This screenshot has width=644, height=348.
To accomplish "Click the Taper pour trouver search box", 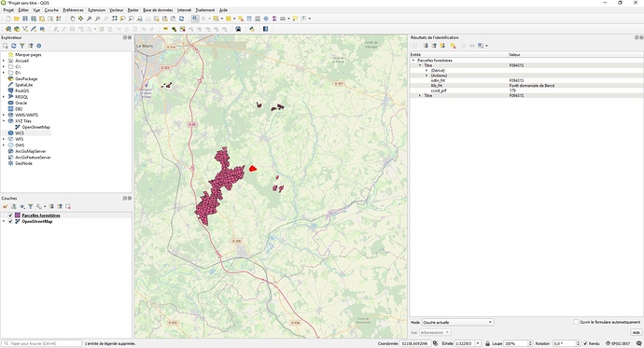I will 42,343.
